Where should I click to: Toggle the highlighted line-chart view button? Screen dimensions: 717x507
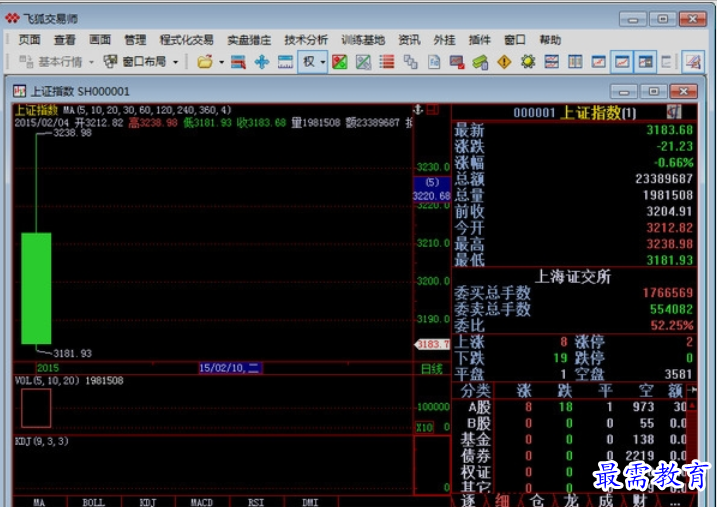click(622, 62)
